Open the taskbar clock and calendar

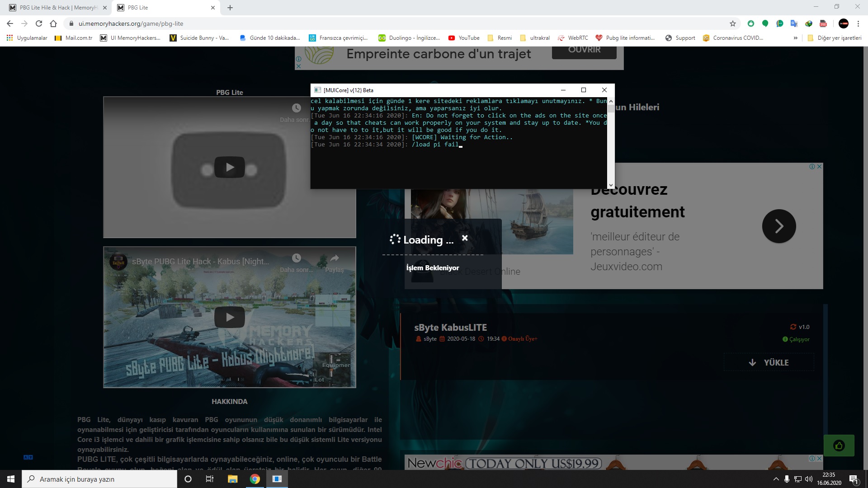[829, 479]
